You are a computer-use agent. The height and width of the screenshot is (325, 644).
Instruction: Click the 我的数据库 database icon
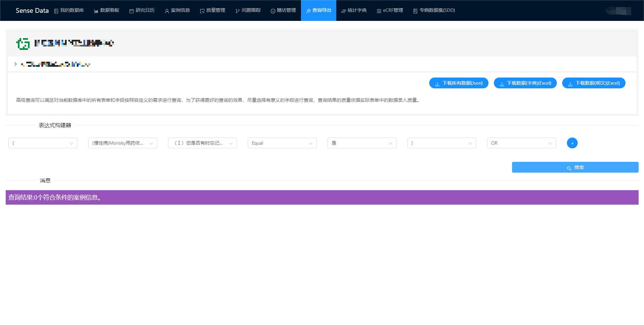56,11
